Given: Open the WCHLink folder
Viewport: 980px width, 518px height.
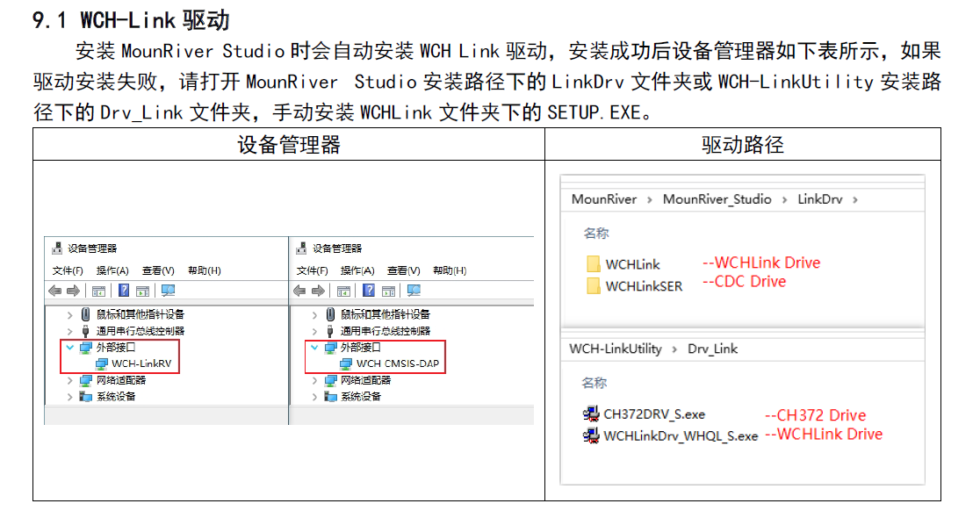Looking at the screenshot, I should click(x=632, y=264).
